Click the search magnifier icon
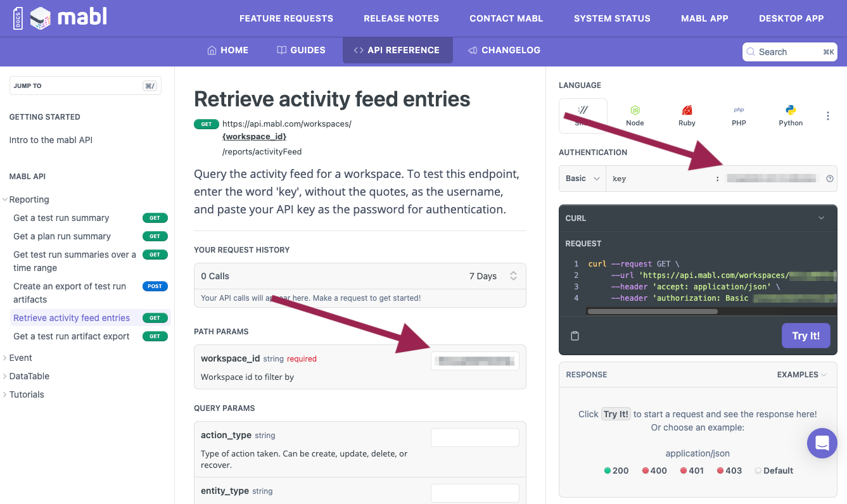 [751, 52]
